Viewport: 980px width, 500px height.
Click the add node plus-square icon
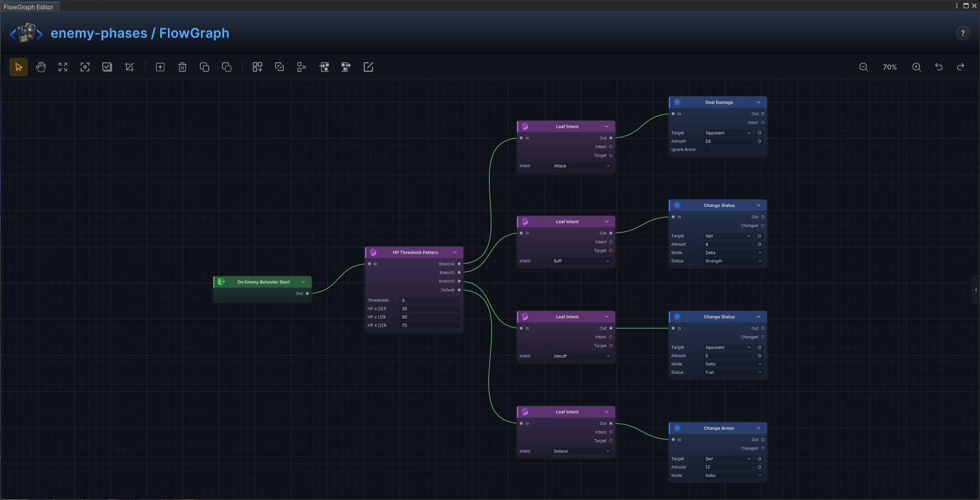coord(160,67)
